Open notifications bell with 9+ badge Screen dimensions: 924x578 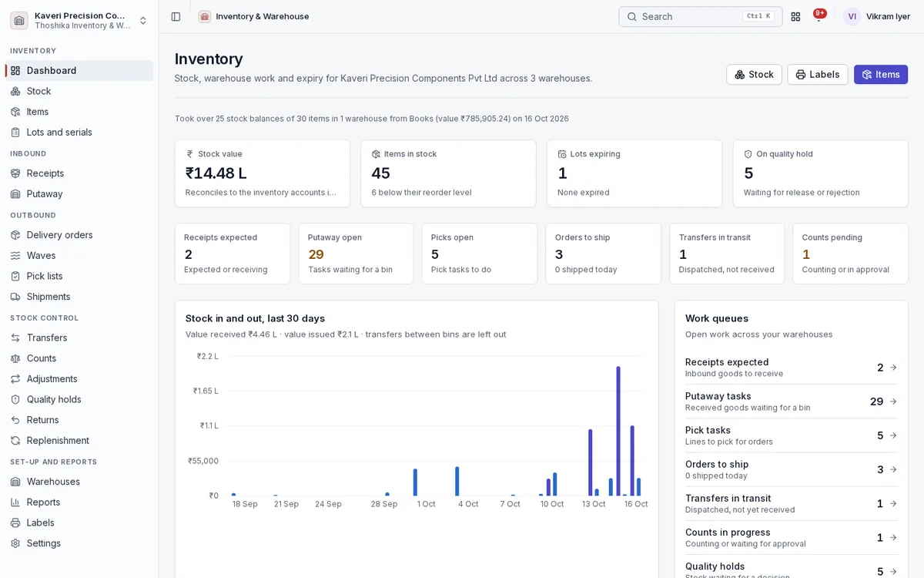pos(819,16)
